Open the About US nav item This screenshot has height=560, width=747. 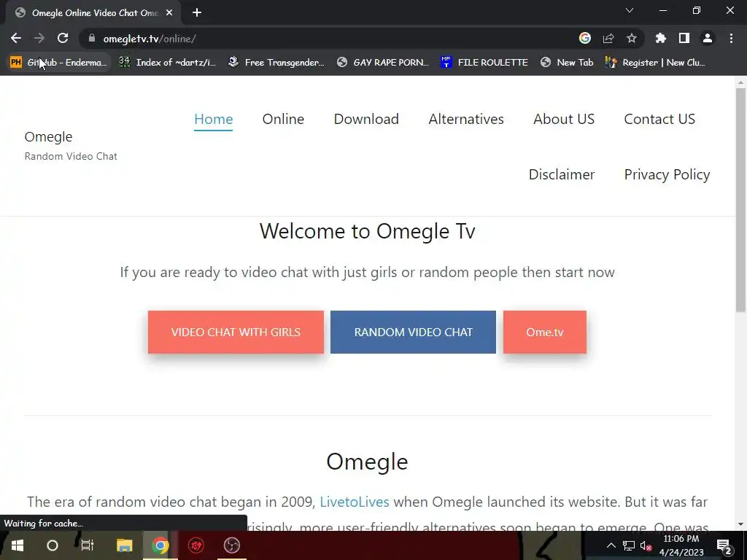(564, 119)
